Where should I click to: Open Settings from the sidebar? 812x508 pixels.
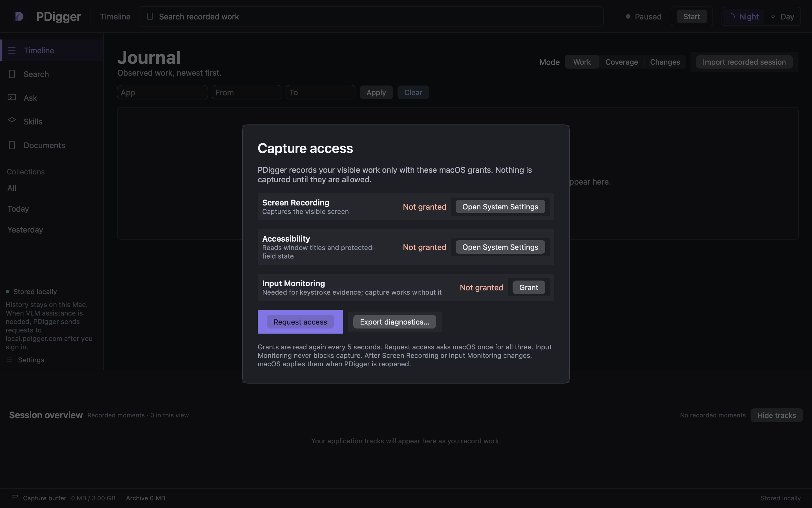coord(25,360)
